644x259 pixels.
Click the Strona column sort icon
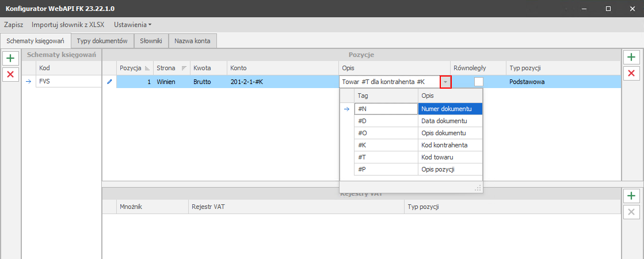point(184,68)
